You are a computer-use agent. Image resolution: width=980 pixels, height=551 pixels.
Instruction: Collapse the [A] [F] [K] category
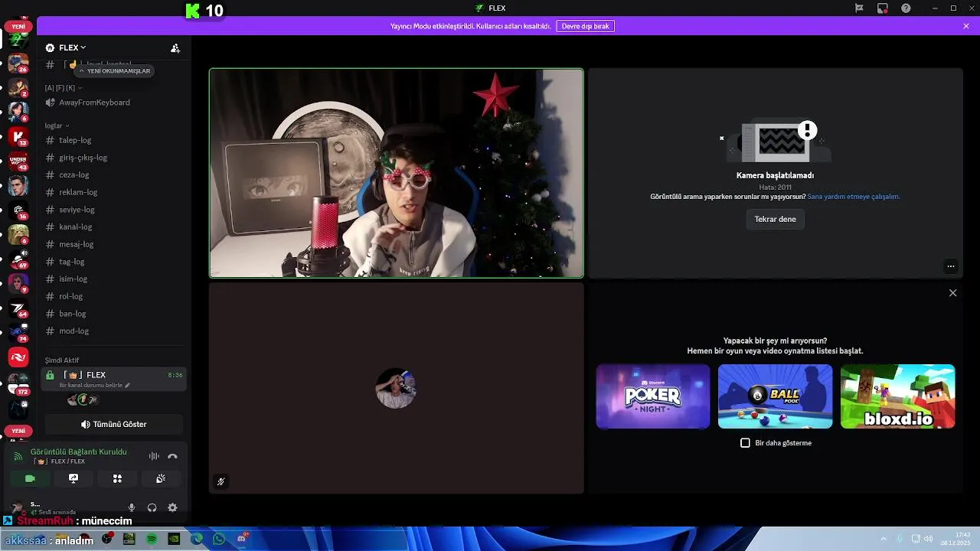[64, 88]
